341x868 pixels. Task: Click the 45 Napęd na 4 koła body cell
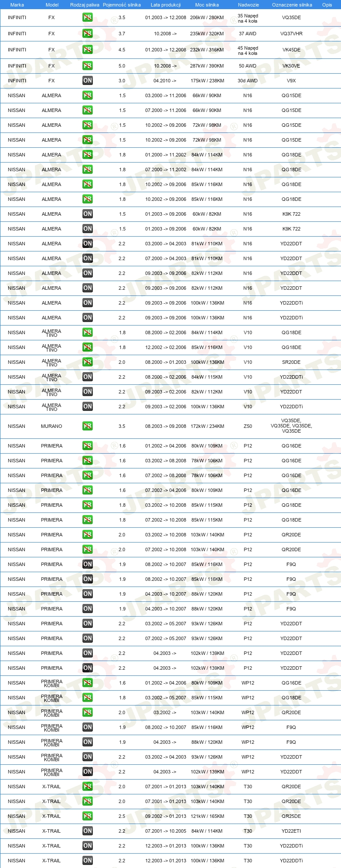tap(248, 51)
